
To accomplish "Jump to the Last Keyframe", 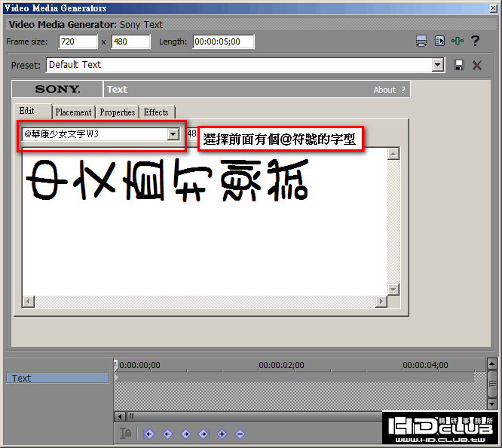I will click(204, 434).
